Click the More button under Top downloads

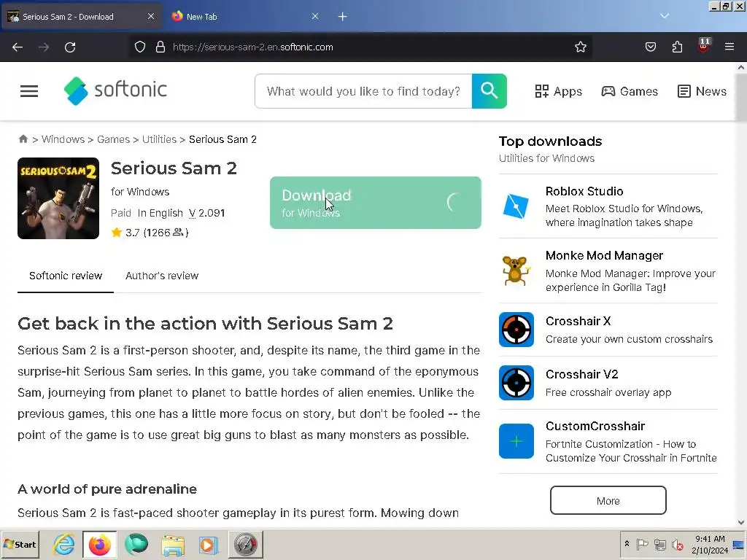point(608,500)
